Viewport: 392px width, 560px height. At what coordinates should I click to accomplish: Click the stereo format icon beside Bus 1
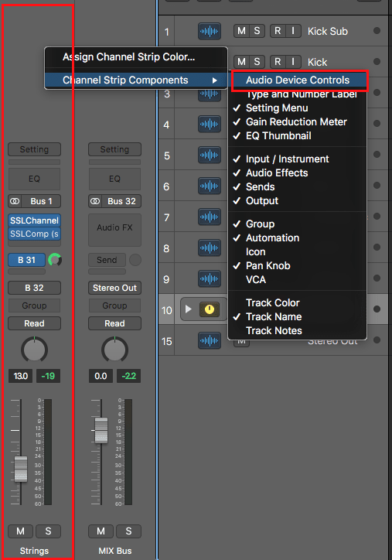coord(15,201)
